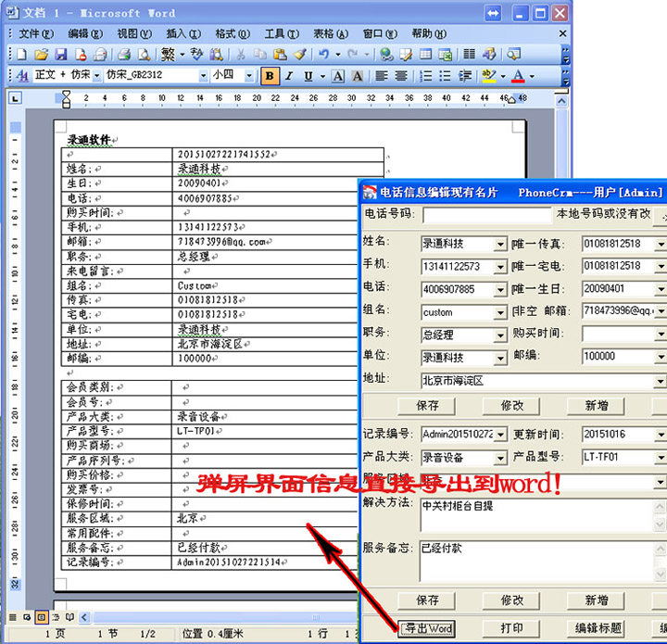Open the 视图(V) menu
667x644 pixels.
tap(134, 33)
